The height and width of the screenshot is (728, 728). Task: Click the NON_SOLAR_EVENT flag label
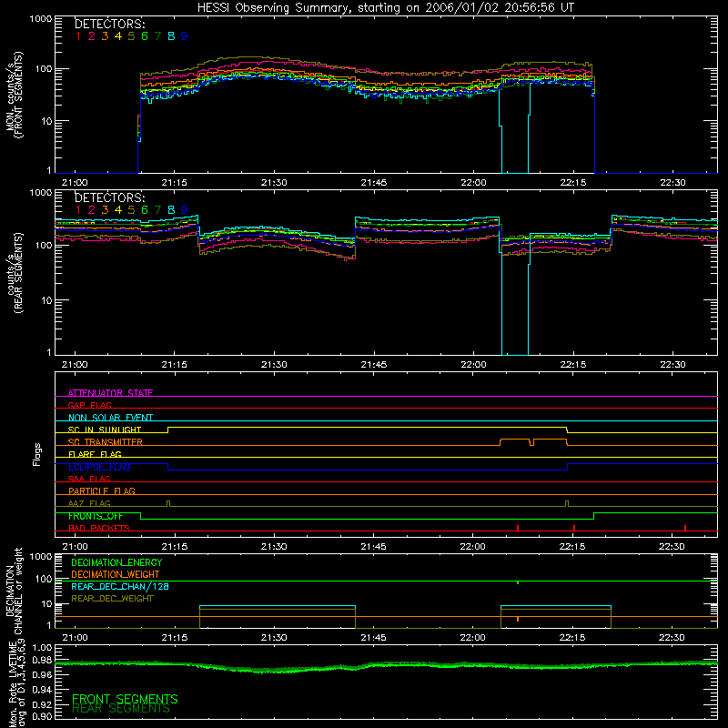110,418
